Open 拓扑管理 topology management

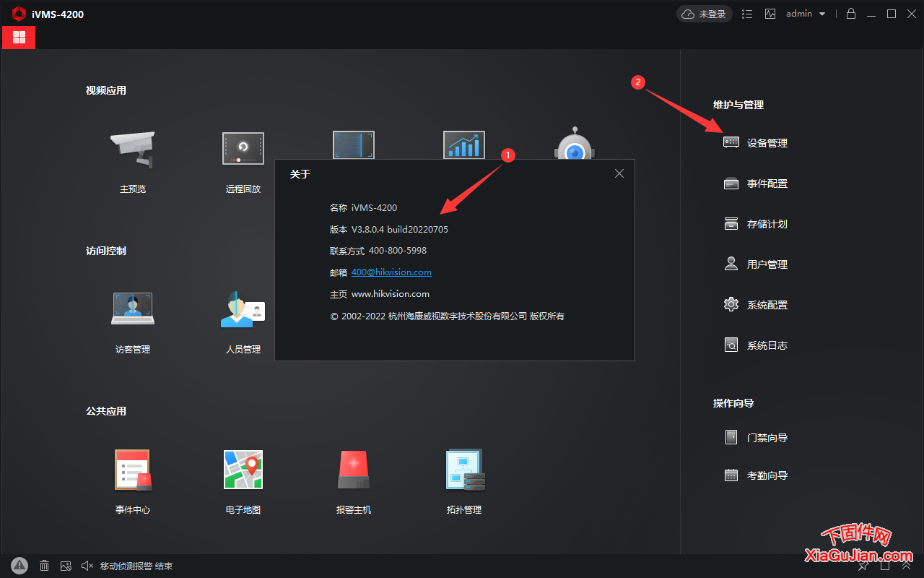tap(464, 483)
